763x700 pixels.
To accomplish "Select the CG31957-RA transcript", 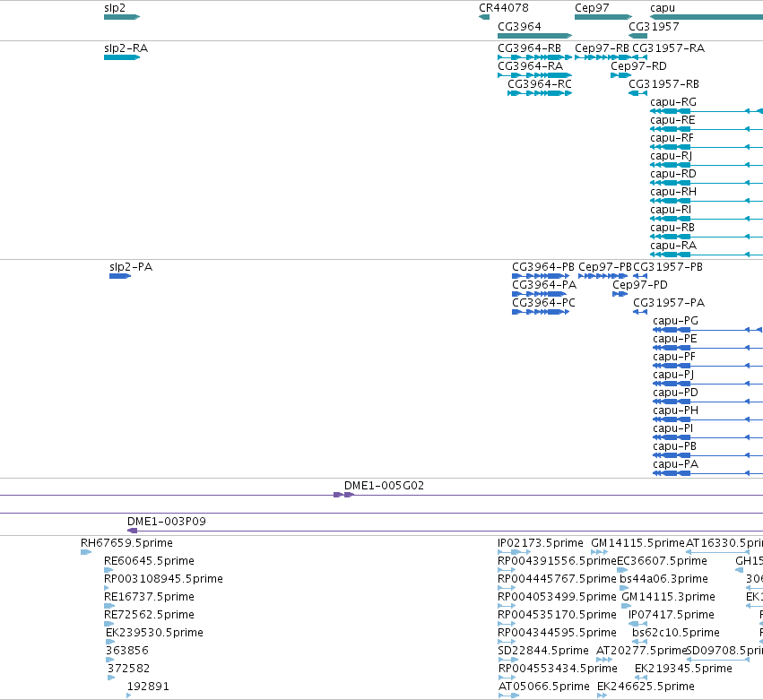I will point(640,57).
